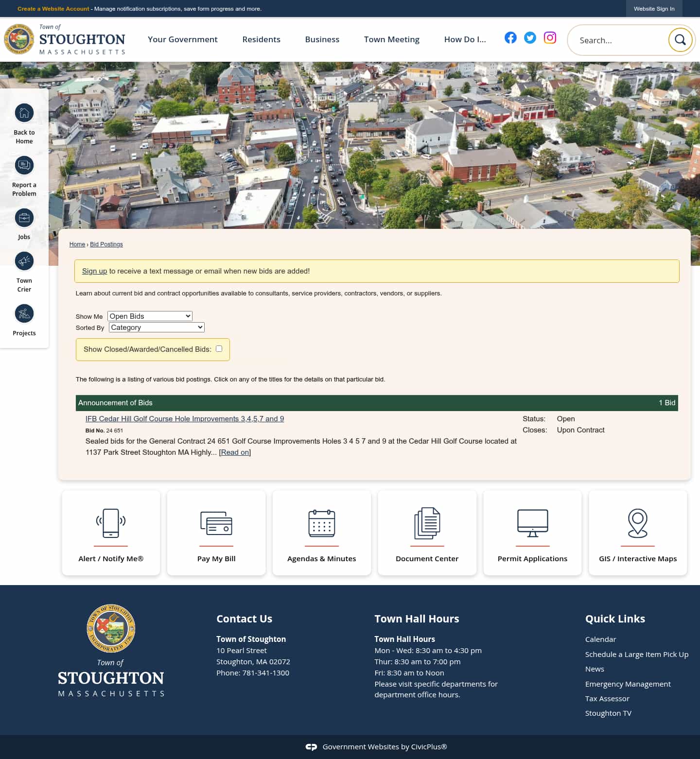This screenshot has width=700, height=759.
Task: Click GIS / Interactive Maps label
Action: (638, 559)
